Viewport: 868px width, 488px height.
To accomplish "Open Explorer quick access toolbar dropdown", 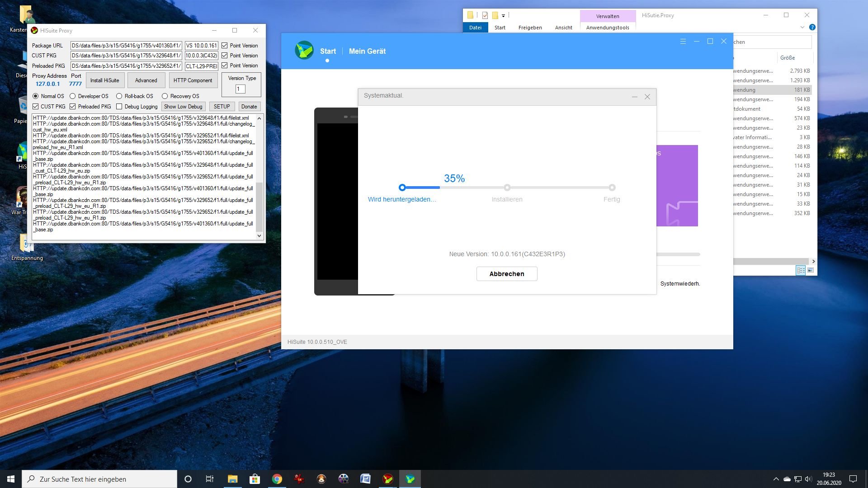I will [503, 16].
